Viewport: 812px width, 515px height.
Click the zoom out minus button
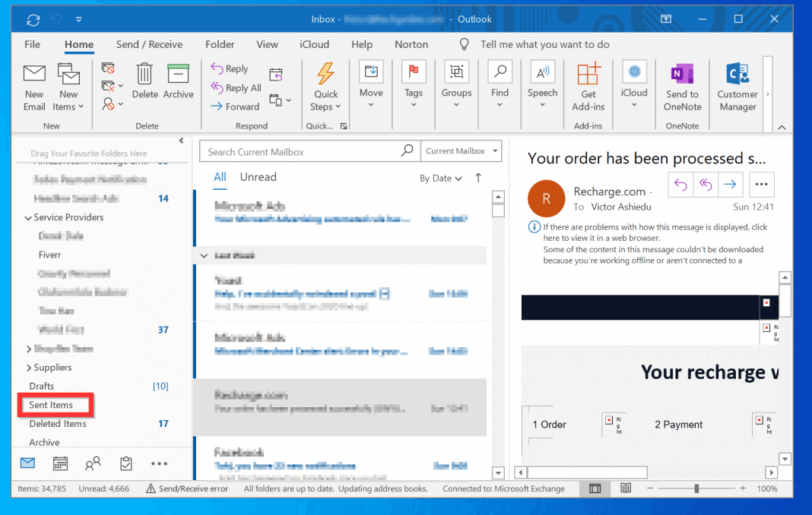click(650, 488)
